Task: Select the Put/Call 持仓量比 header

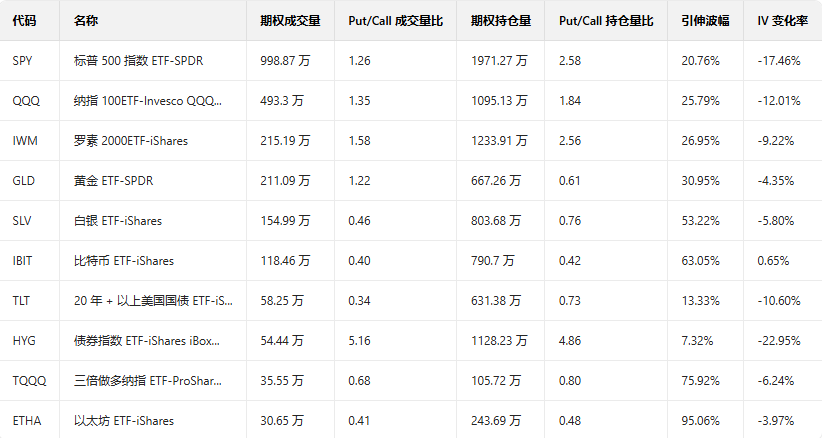Action: 606,20
